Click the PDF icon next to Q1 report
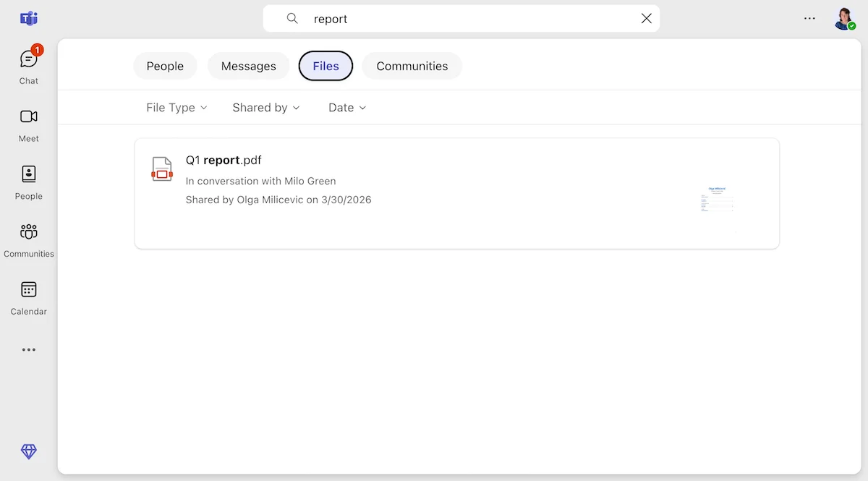Image resolution: width=868 pixels, height=481 pixels. point(161,169)
